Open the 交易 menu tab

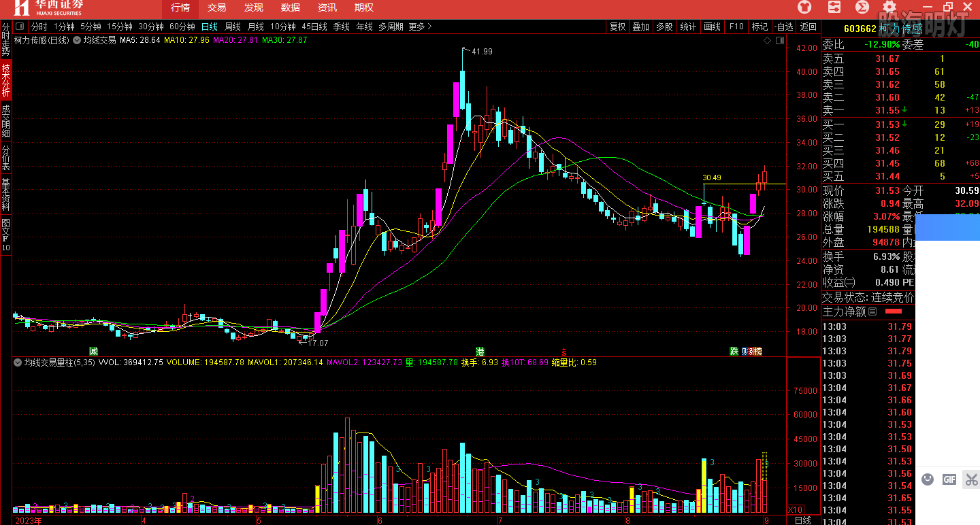coord(217,8)
